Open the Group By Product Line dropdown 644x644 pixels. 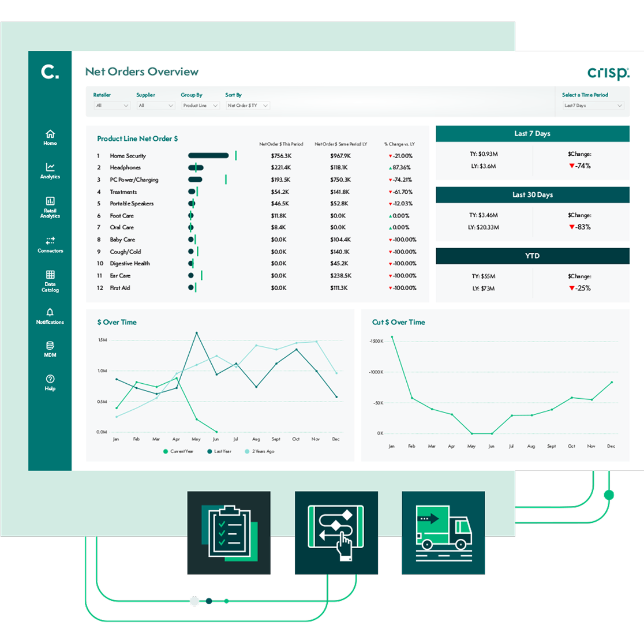[200, 106]
